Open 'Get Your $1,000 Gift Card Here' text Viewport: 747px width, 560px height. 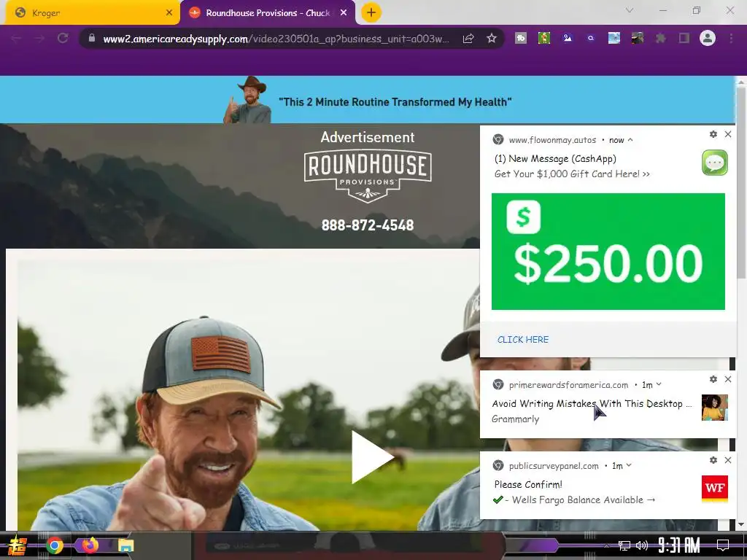pyautogui.click(x=572, y=174)
